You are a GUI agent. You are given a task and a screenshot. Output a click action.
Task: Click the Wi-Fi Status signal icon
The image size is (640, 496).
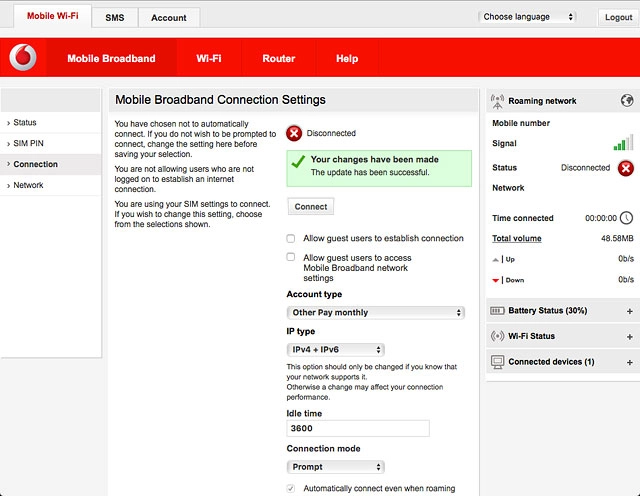point(498,336)
